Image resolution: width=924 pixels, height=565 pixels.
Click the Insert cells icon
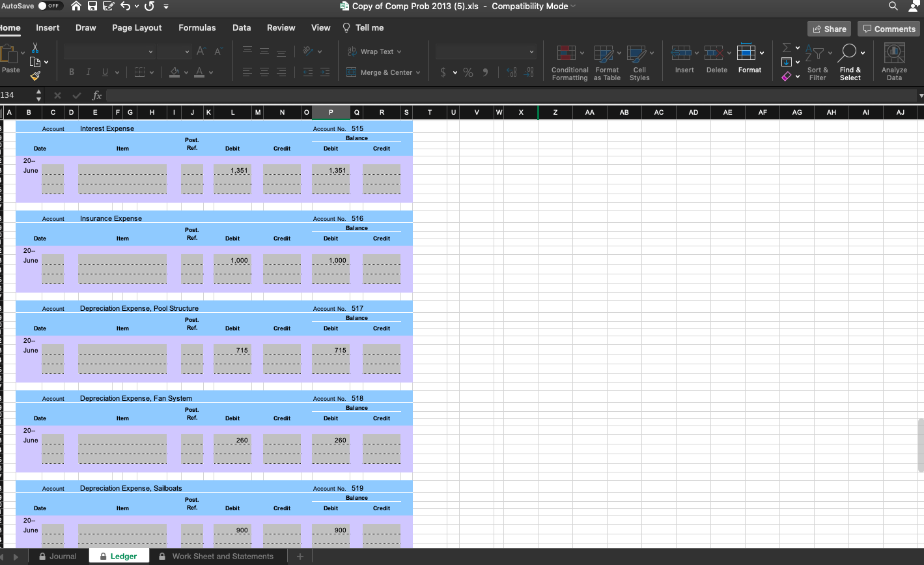681,51
